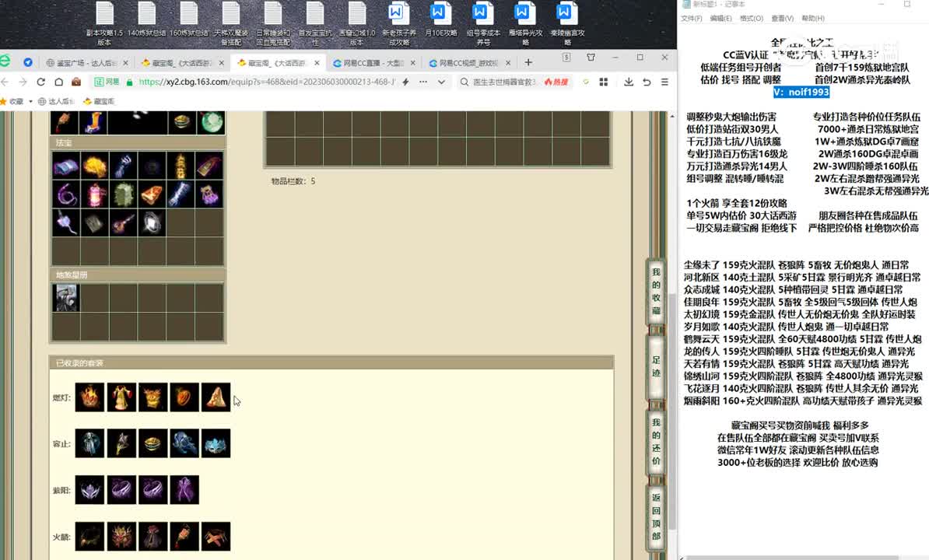Open the browser skin shirt icon

591,58
